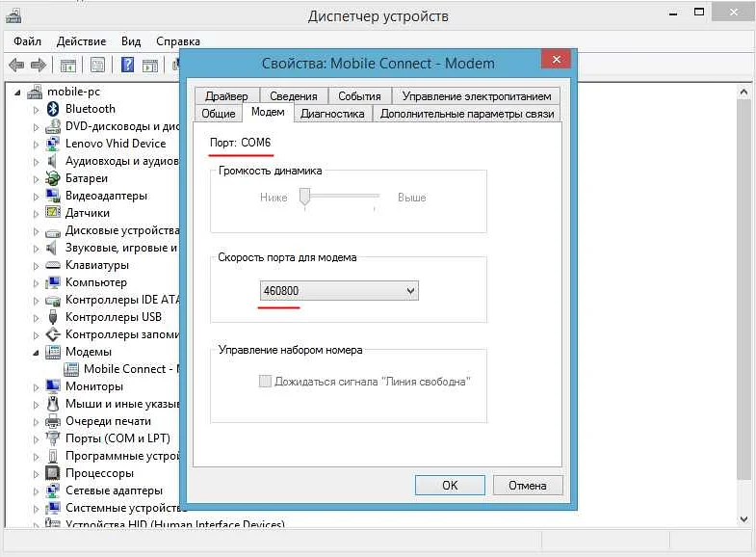The width and height of the screenshot is (756, 557).
Task: Click the Back arrow toolbar icon
Action: coord(16,65)
